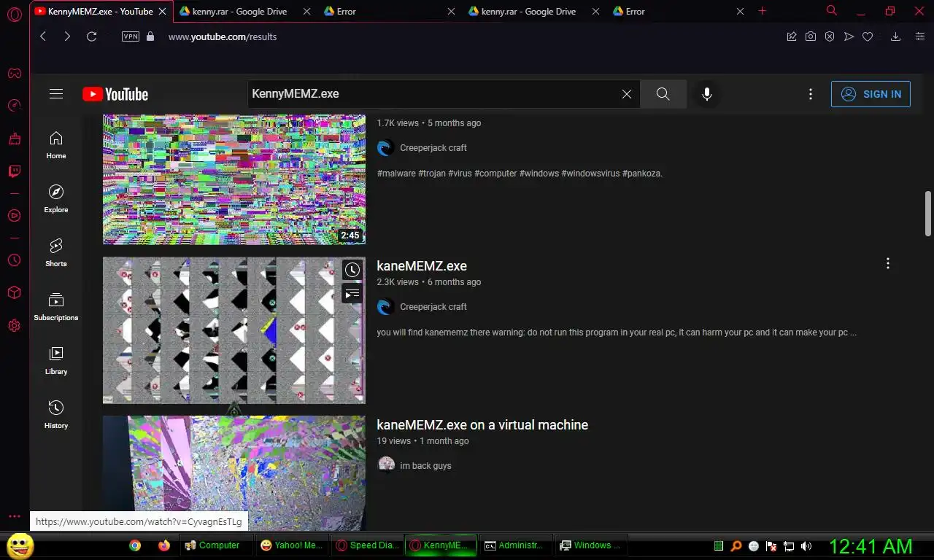Close the KennyMEMZ.exe - YouTube tab

tap(162, 12)
